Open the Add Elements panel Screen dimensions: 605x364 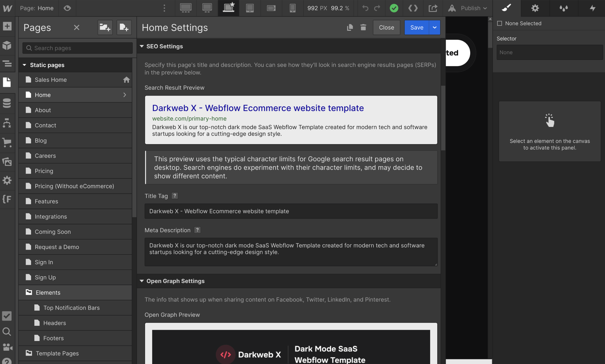click(x=7, y=26)
